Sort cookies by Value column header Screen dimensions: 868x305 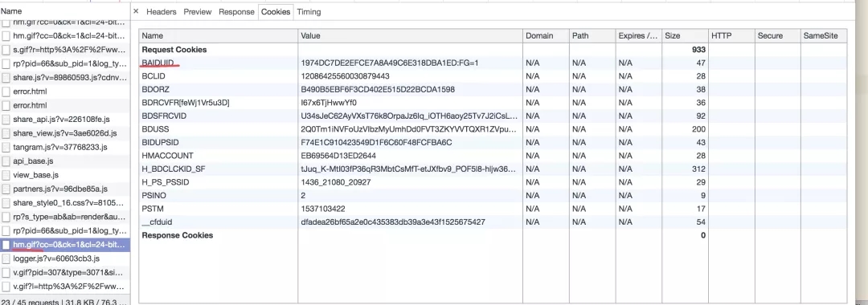pyautogui.click(x=410, y=36)
